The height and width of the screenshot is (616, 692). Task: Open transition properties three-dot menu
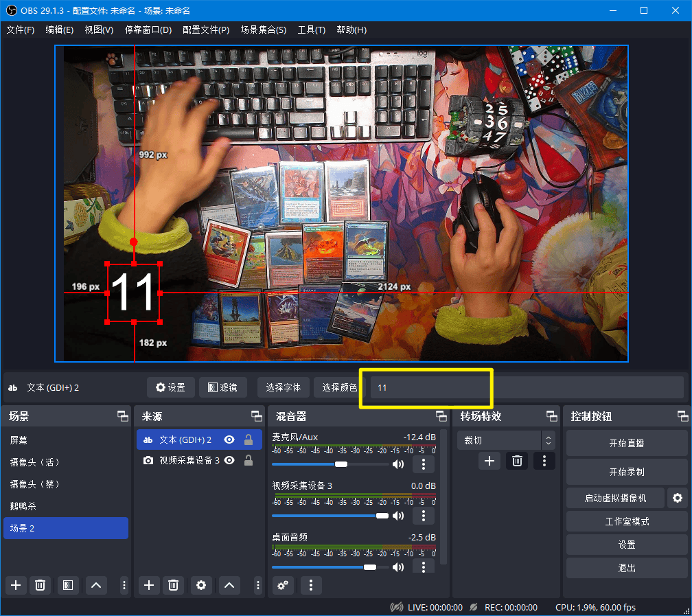(x=544, y=461)
